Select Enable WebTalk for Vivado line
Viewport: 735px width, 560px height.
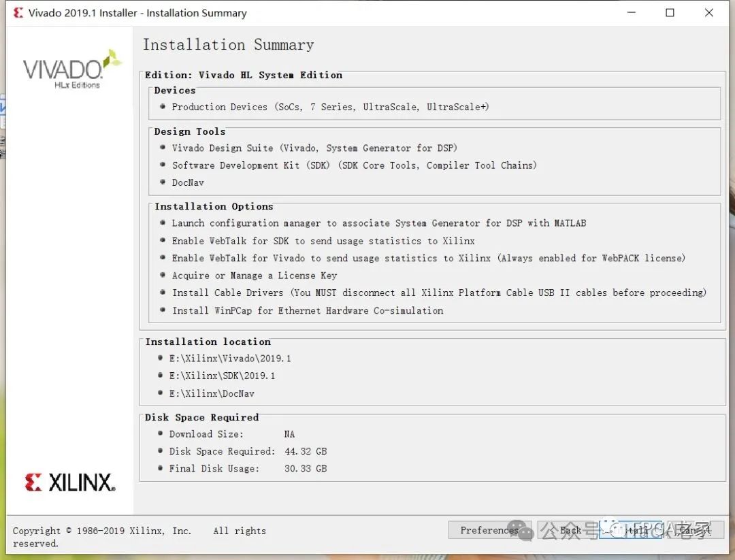[x=429, y=258]
